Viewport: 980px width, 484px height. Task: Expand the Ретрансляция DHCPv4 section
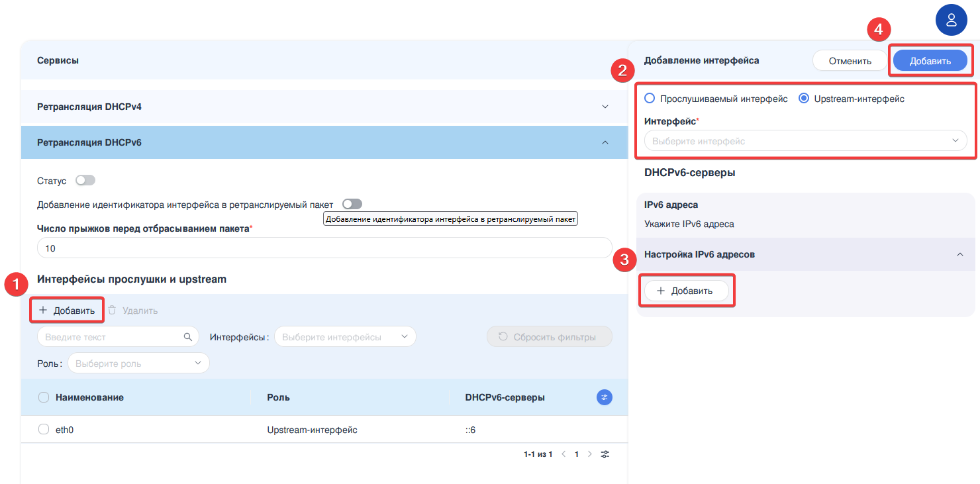tap(324, 107)
